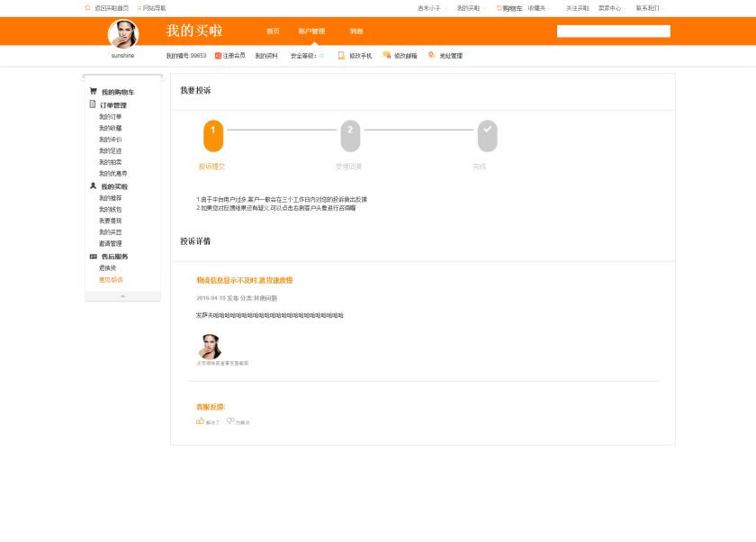The width and height of the screenshot is (756, 542).
Task: Expand the 联系我们 dropdown
Action: (x=650, y=8)
